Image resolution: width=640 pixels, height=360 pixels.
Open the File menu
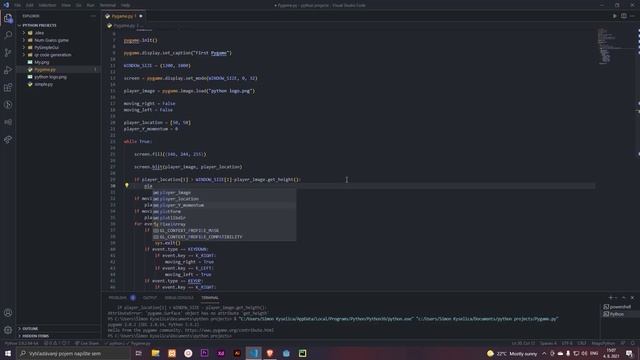[x=18, y=5]
